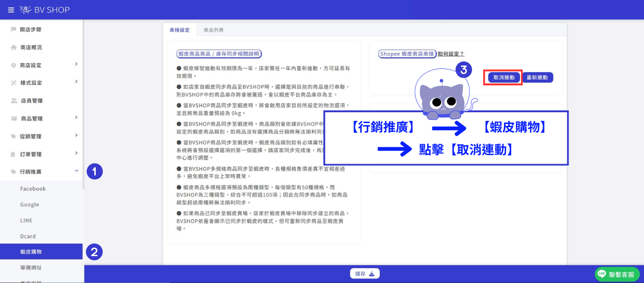Click the house icon beside 商店概況
The image size is (644, 283).
[x=13, y=48]
